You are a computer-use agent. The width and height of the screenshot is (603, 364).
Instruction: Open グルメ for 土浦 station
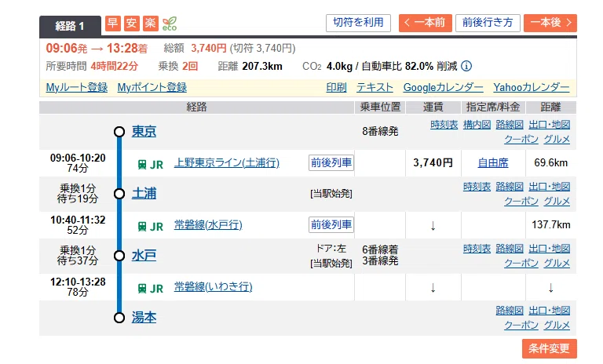(x=557, y=201)
